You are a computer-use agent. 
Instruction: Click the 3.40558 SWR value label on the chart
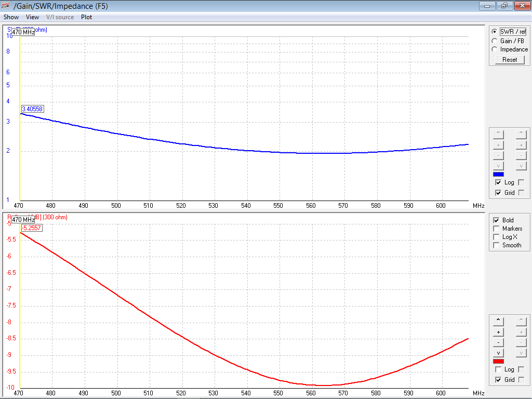pyautogui.click(x=32, y=109)
